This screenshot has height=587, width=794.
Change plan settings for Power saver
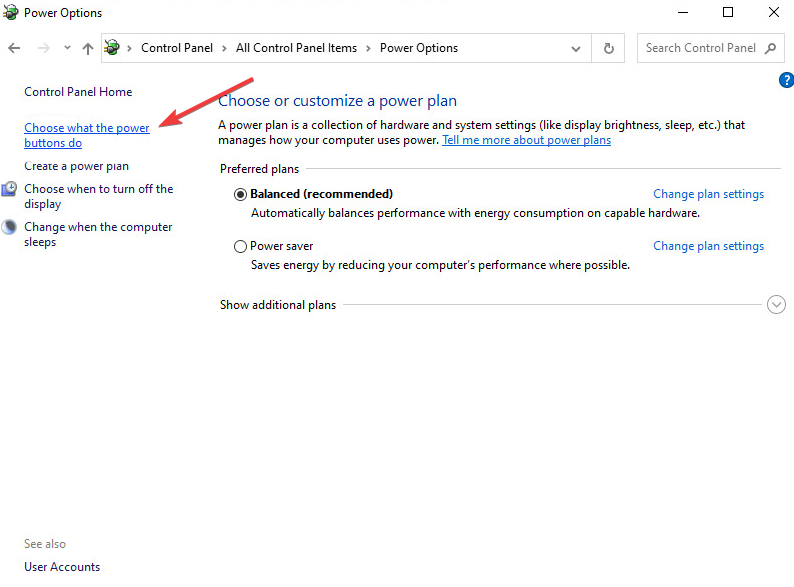[708, 246]
